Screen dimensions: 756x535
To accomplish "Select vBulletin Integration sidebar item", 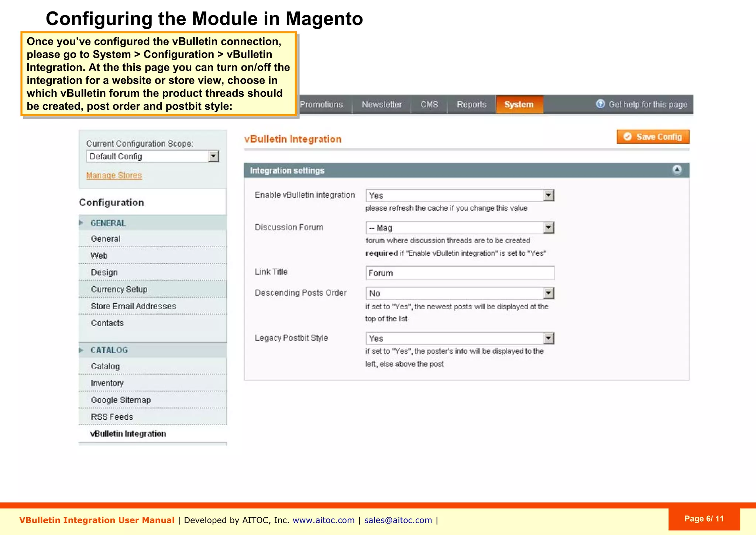I will [153, 434].
